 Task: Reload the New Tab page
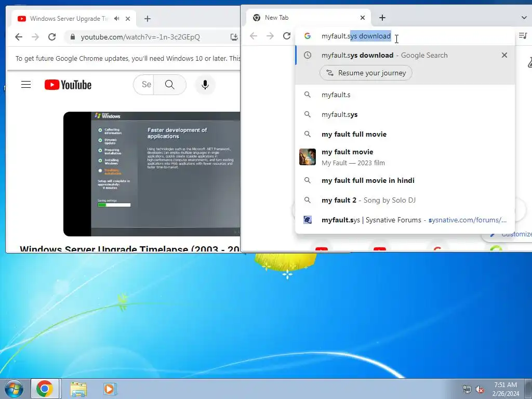point(287,36)
